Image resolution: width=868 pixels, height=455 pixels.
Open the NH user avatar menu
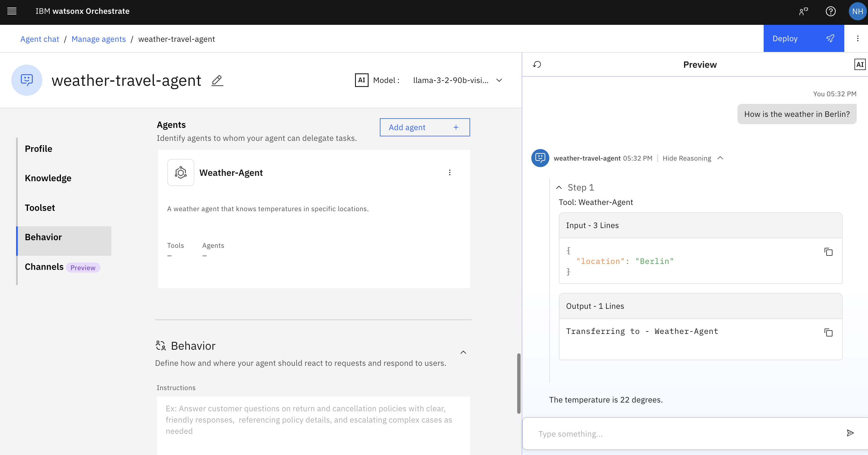tap(857, 12)
